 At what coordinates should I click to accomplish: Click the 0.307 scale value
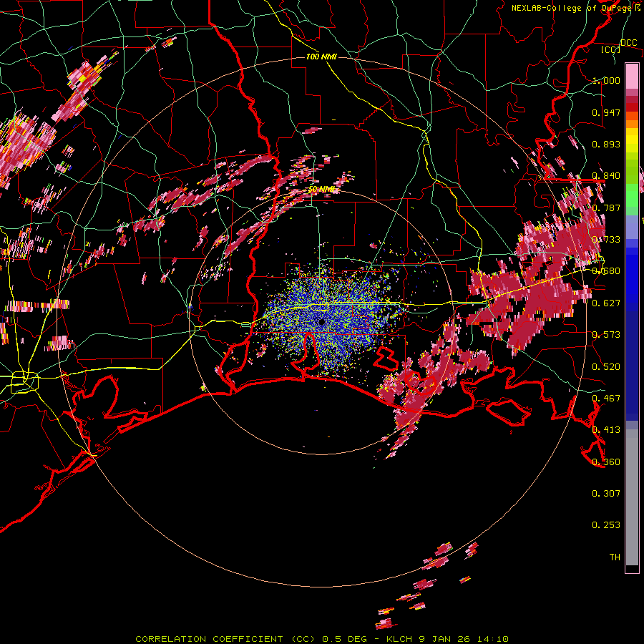[x=606, y=494]
